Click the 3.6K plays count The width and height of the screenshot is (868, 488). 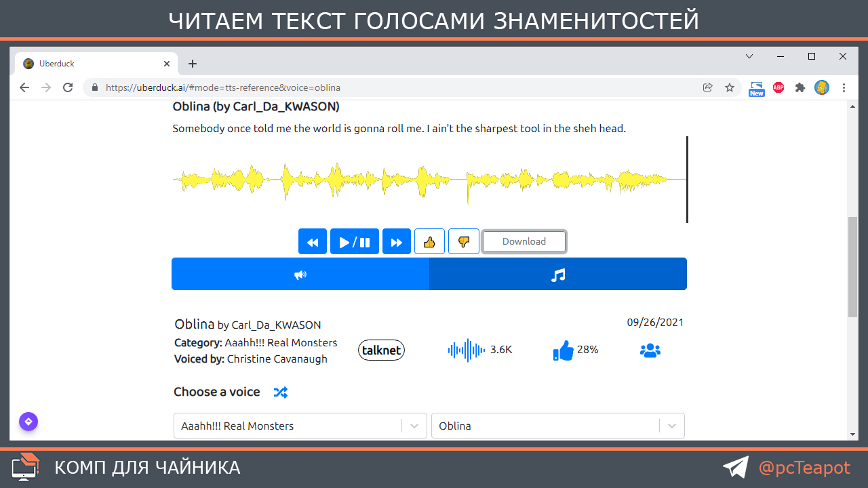501,350
